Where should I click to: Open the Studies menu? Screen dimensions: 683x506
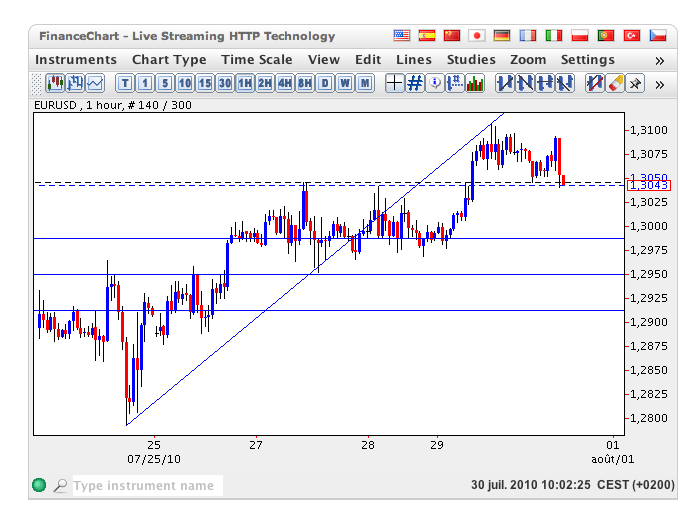(471, 60)
